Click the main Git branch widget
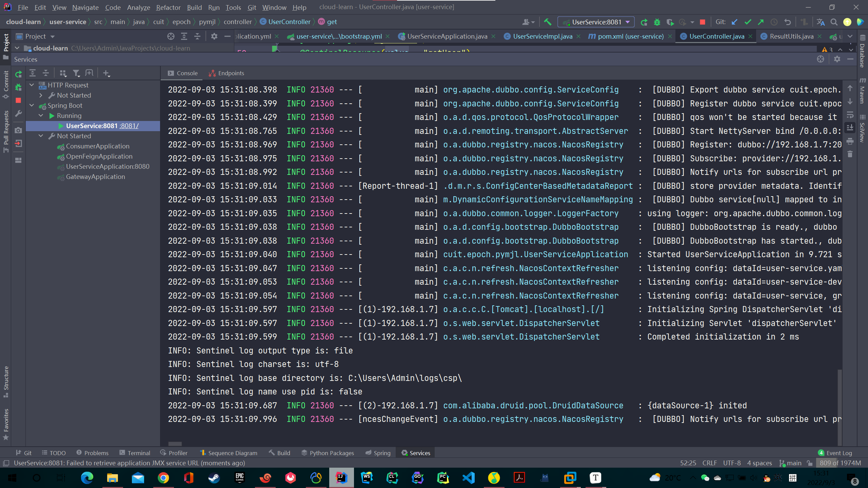Image resolution: width=868 pixels, height=488 pixels. pyautogui.click(x=790, y=463)
